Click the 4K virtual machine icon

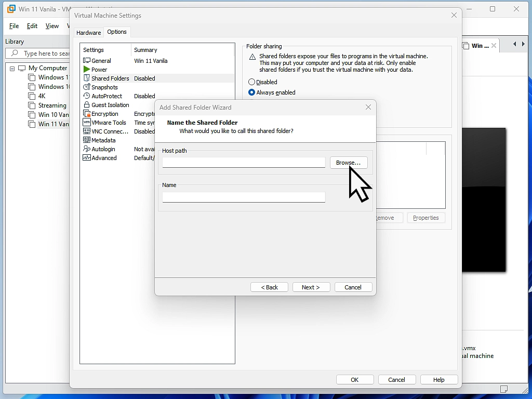(32, 96)
